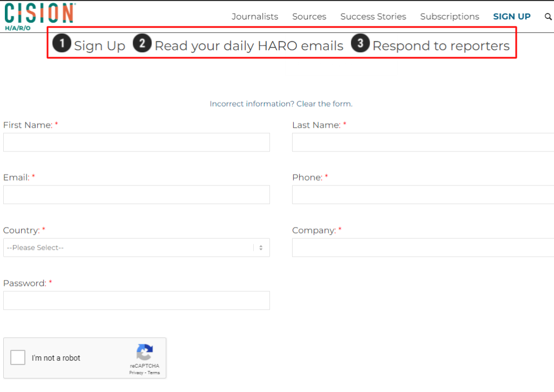Open the Sources menu

point(309,17)
